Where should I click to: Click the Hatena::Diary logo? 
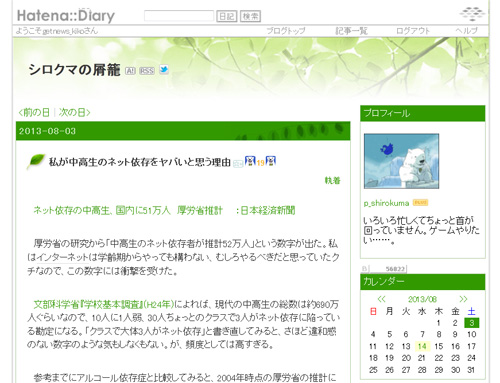(66, 16)
